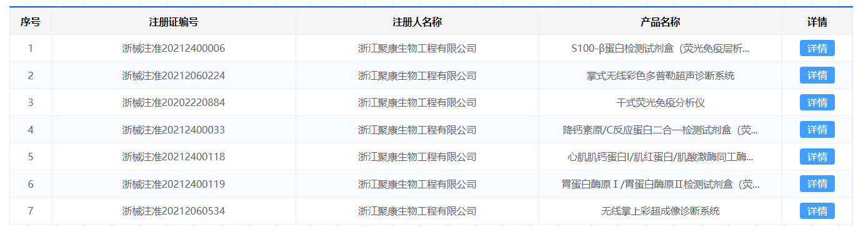868x227 pixels.
Task: Click 浙江聚康生物工程有限公司 in row 5
Action: tap(417, 157)
